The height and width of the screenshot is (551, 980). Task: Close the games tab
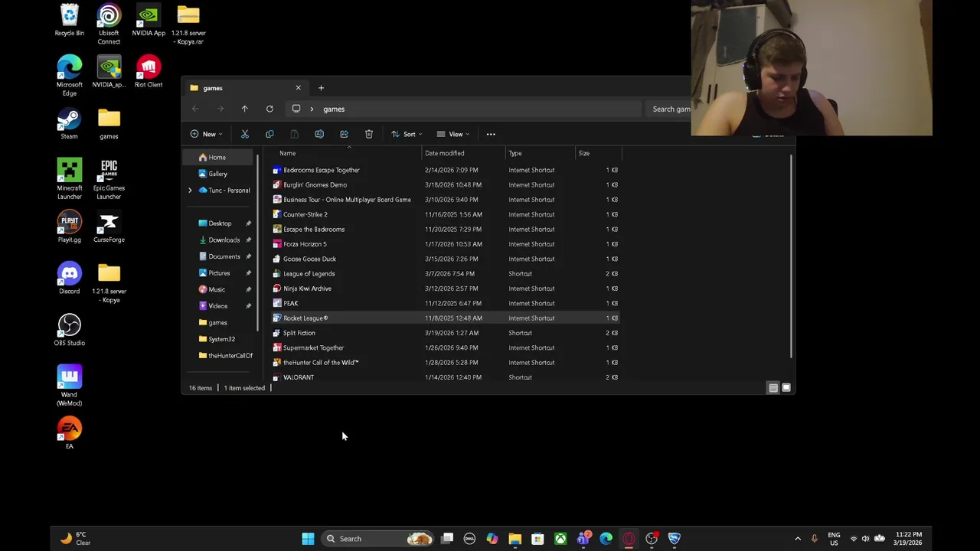298,88
